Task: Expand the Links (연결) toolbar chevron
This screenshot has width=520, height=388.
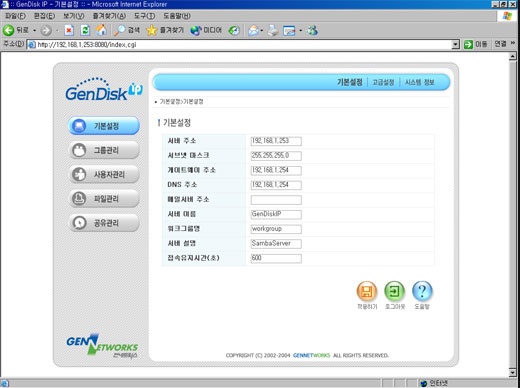Action: pos(513,43)
